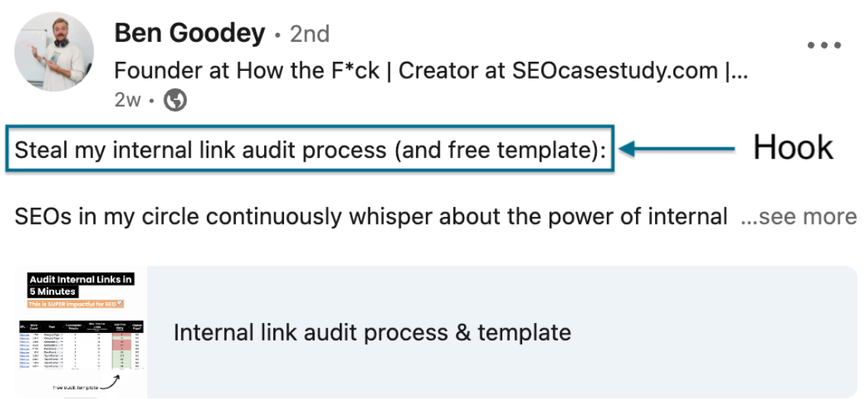Click the blue arrow pointing to hook
This screenshot has width=868, height=413.
[676, 148]
